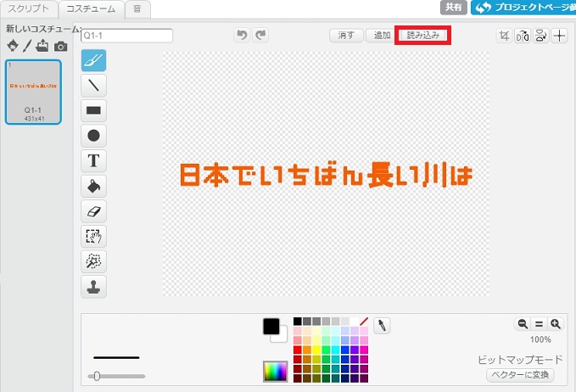Set costume center crosshair icon
This screenshot has height=392, width=576.
[x=560, y=36]
